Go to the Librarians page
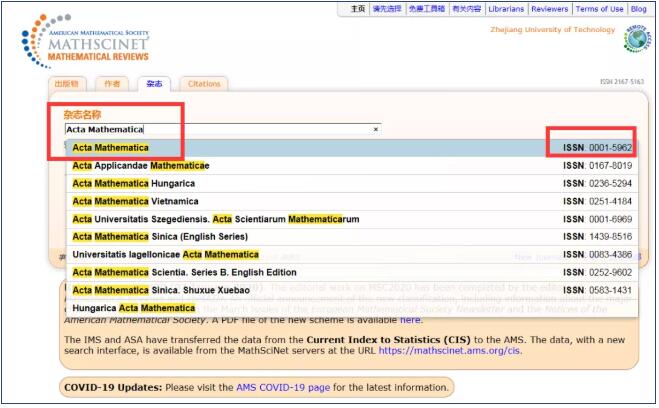The image size is (659, 408). click(506, 9)
